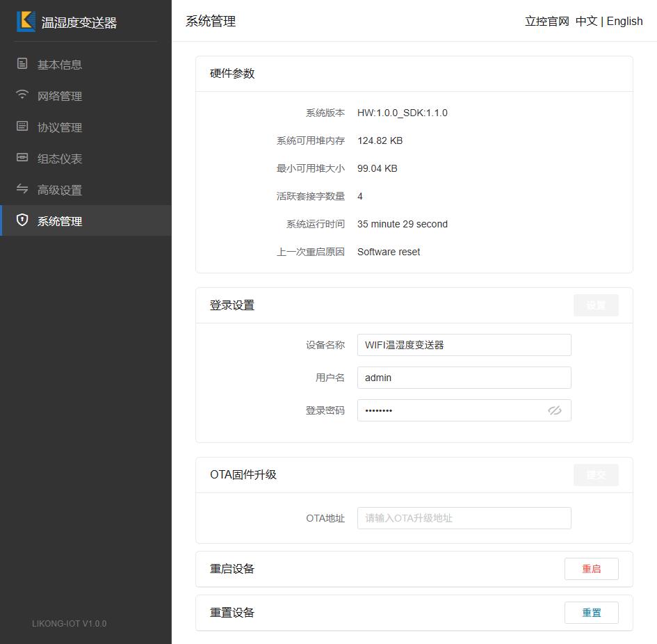Viewport: 657px width, 644px height.
Task: Click the OTA固件升级 card heading
Action: (x=243, y=474)
